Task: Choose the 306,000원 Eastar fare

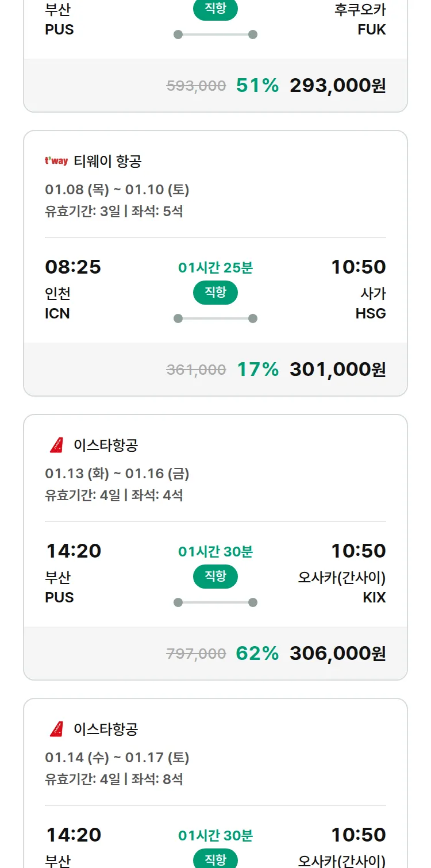Action: 337,653
